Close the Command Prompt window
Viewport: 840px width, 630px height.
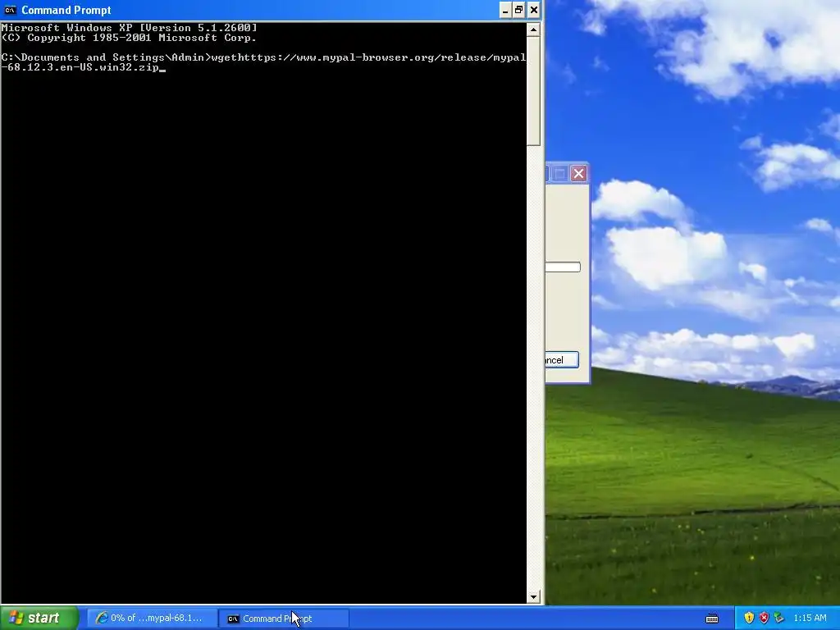pos(533,10)
